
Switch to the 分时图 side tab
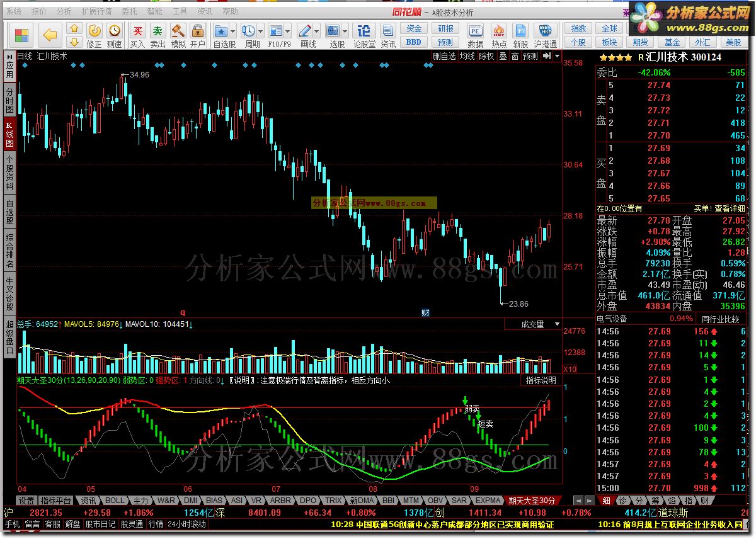[9, 101]
